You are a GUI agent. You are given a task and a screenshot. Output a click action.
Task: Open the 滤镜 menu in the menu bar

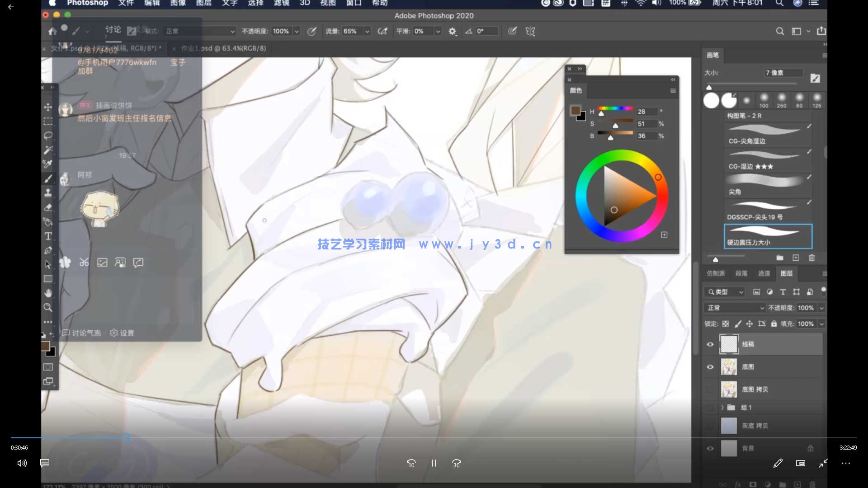pyautogui.click(x=282, y=3)
